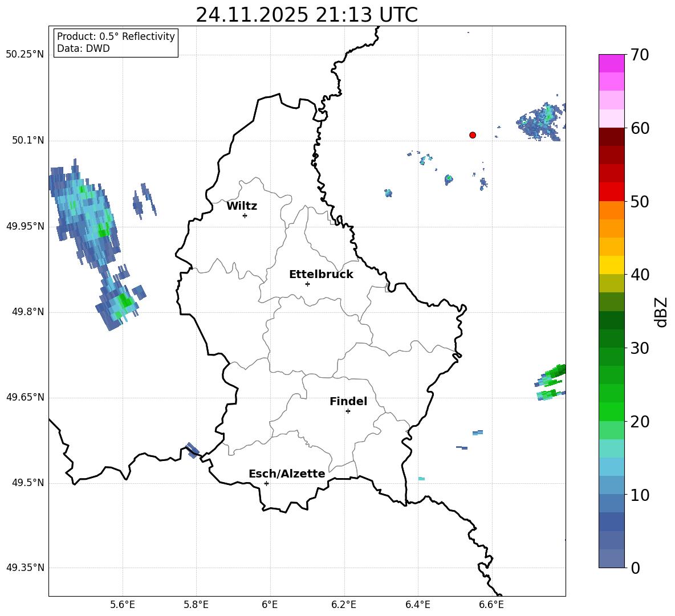Click the 5.8°E longitude label
Image resolution: width=675 pixels, height=616 pixels.
196,605
